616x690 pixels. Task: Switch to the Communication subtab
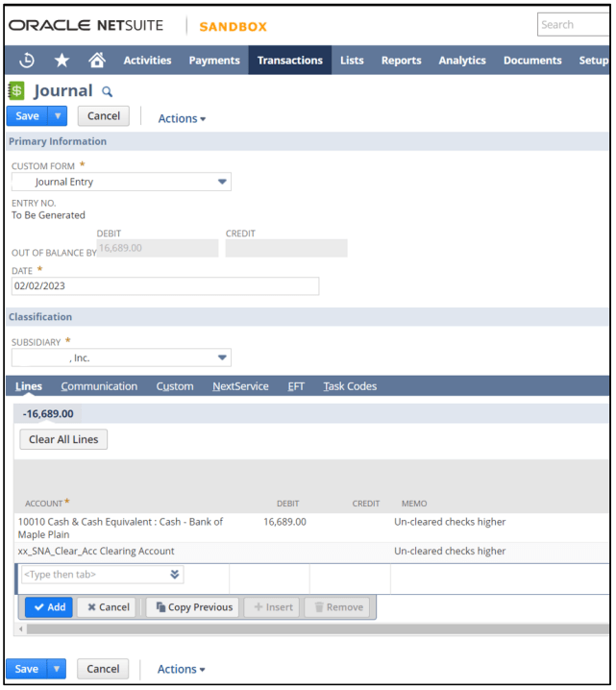99,386
